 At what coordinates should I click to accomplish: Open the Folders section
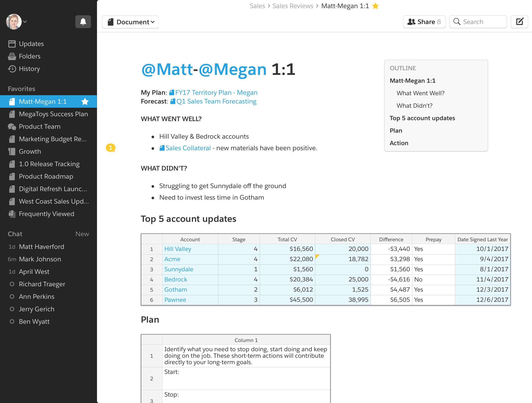[x=29, y=56]
